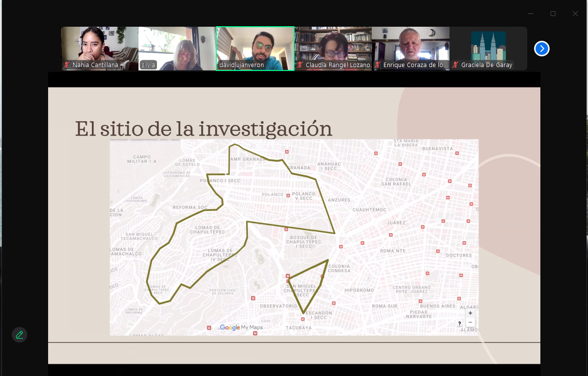This screenshot has width=588, height=376.
Task: Select davidlujanveron's highlighted video thumbnail
Action: [x=255, y=49]
